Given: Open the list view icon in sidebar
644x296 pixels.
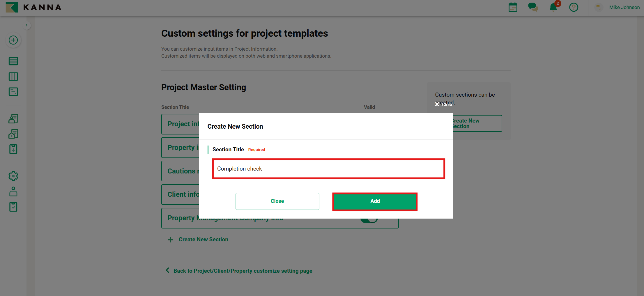Looking at the screenshot, I should tap(13, 61).
